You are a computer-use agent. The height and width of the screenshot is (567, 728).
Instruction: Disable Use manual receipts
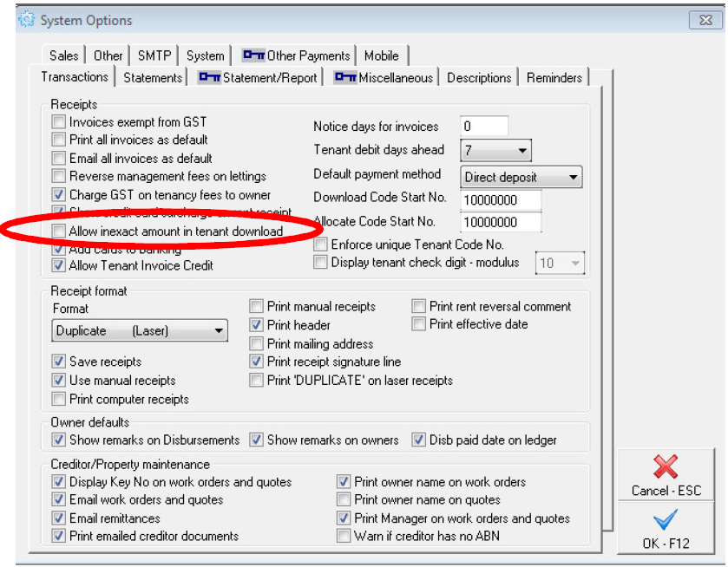coord(58,381)
